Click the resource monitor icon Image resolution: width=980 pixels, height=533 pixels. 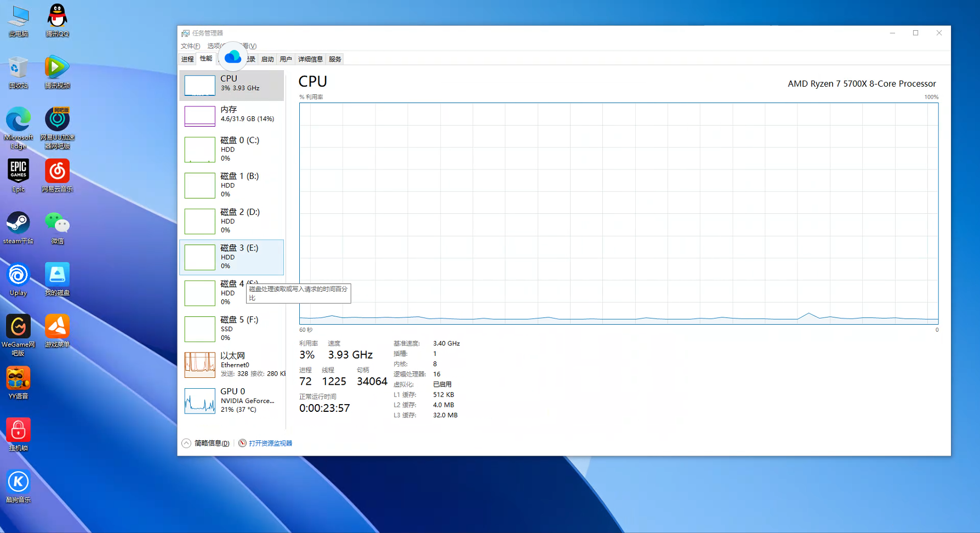(242, 443)
